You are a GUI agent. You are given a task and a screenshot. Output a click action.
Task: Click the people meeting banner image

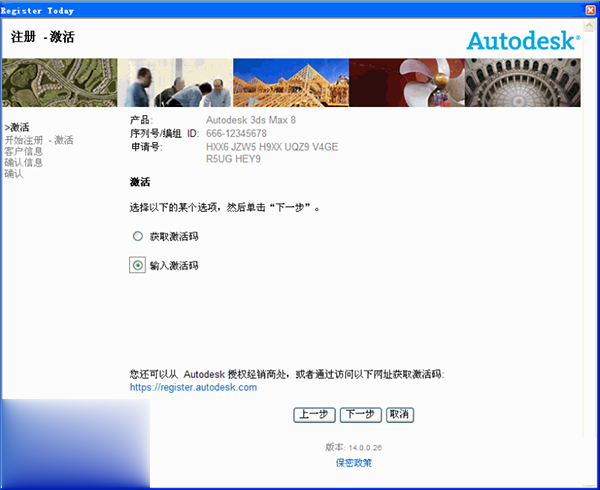click(x=175, y=83)
